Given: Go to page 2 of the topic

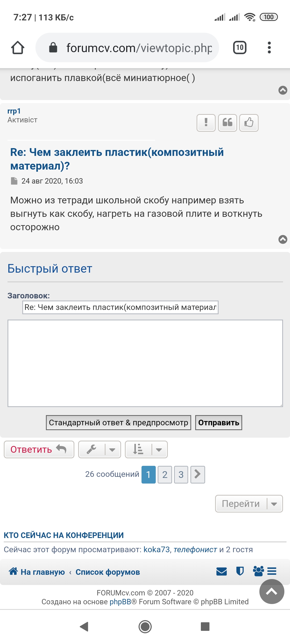Looking at the screenshot, I should tap(165, 475).
